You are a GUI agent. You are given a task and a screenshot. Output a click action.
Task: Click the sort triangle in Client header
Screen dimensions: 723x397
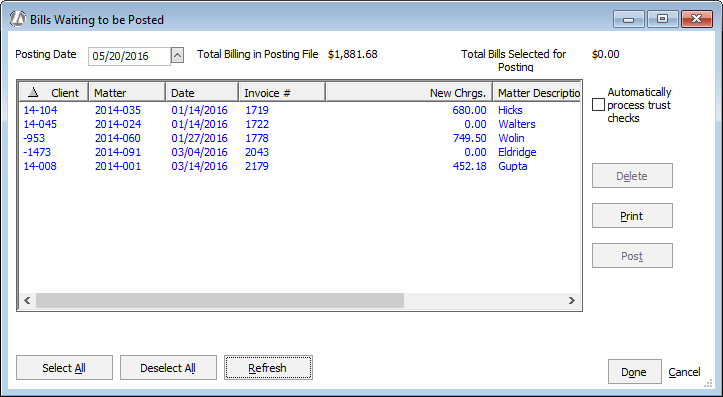(33, 92)
